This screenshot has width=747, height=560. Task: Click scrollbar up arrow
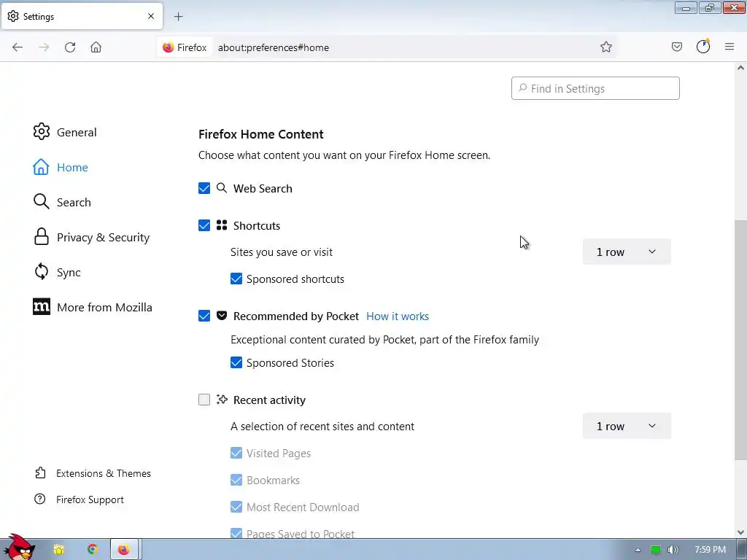point(740,68)
